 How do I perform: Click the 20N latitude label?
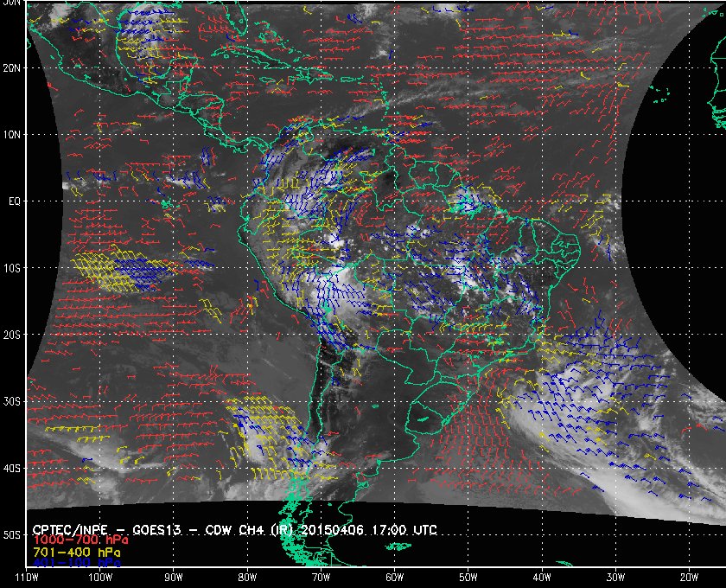pos(11,67)
